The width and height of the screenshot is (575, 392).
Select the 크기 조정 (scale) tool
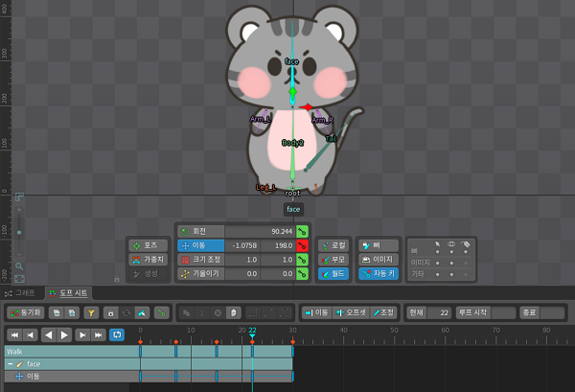pos(201,260)
